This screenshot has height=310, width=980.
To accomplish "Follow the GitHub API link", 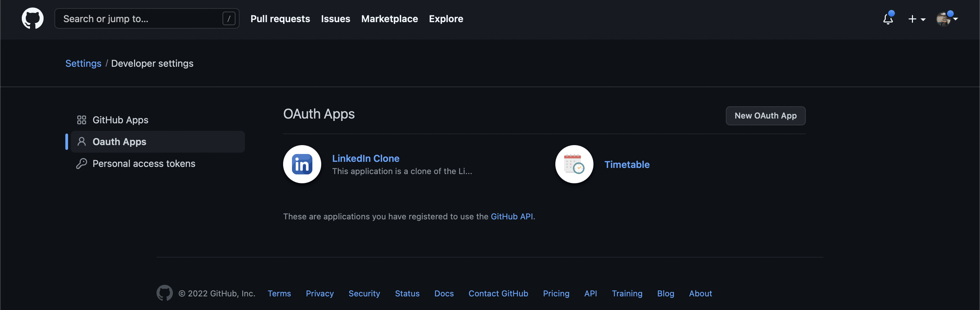I will click(x=511, y=216).
